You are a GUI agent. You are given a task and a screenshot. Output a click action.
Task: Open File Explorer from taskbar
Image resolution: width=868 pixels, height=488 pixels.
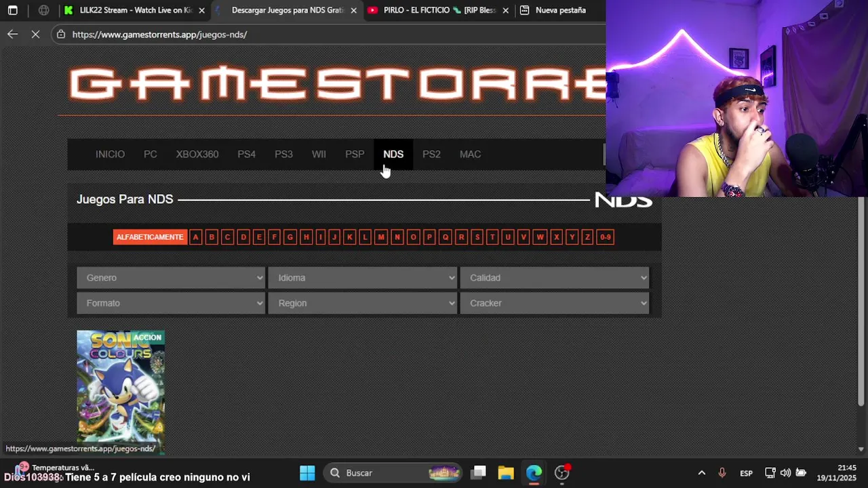point(506,472)
